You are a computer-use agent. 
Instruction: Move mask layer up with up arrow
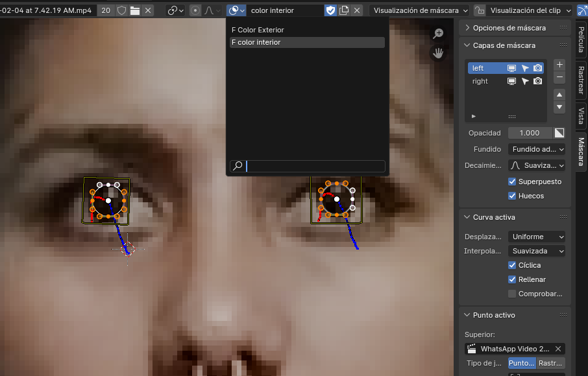559,95
